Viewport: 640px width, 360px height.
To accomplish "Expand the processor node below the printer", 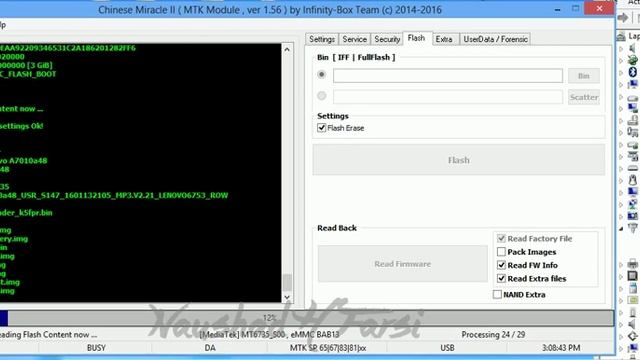I will pyautogui.click(x=621, y=277).
